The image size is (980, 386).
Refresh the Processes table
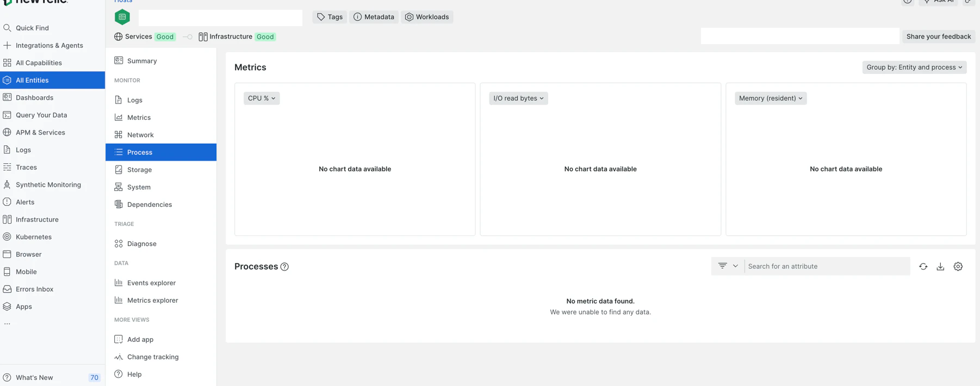(x=923, y=266)
